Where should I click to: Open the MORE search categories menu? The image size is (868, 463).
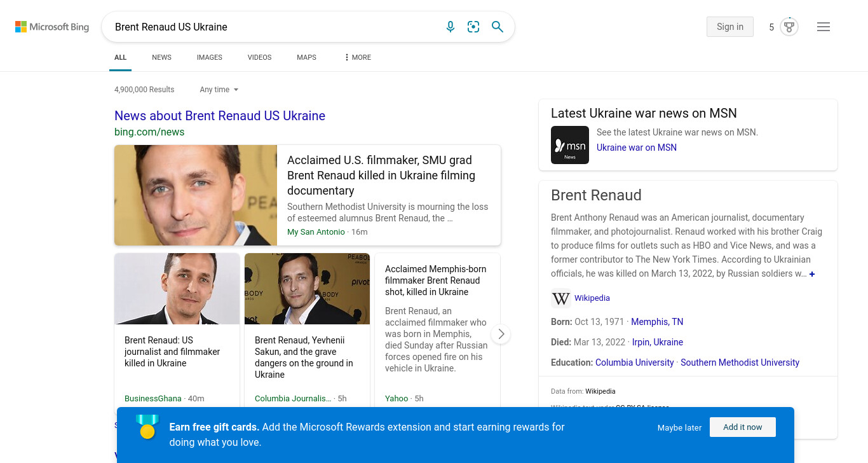(x=358, y=57)
